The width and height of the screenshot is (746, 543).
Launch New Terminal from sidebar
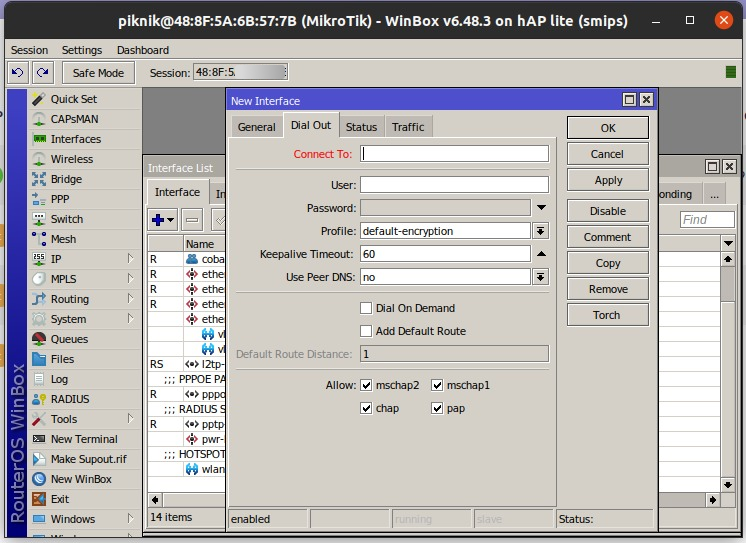point(84,439)
